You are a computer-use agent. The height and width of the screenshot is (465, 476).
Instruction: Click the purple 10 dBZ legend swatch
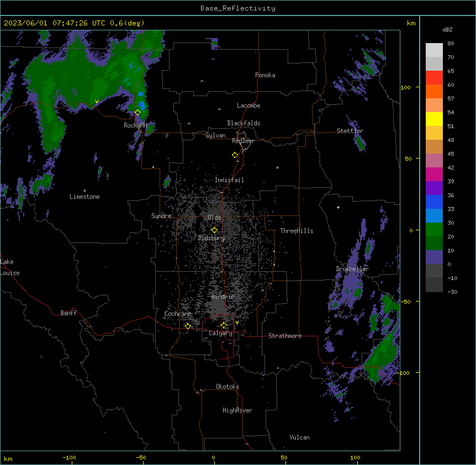click(x=434, y=257)
